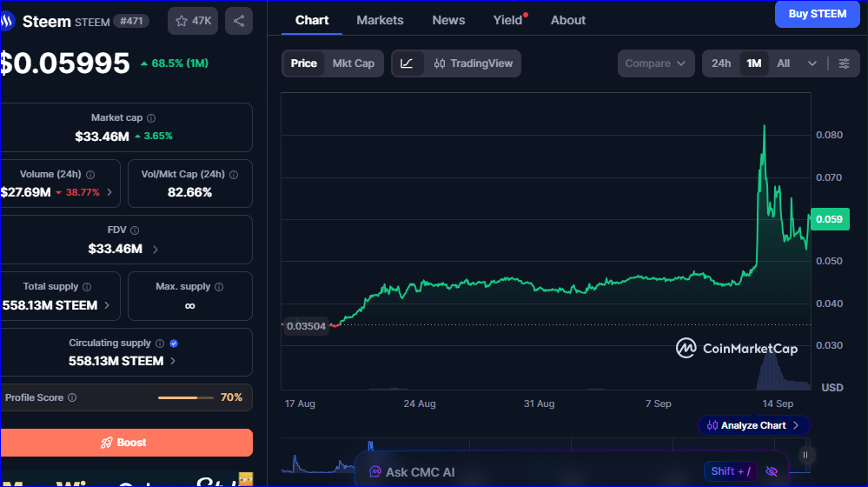Click the $0.05995 price value

pyautogui.click(x=65, y=63)
